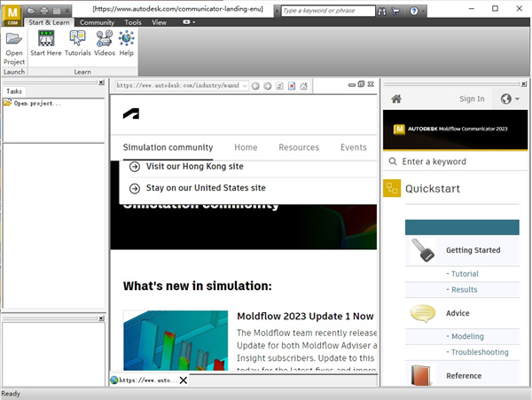
Task: Open the Tutorial link under Getting Started
Action: coord(465,274)
